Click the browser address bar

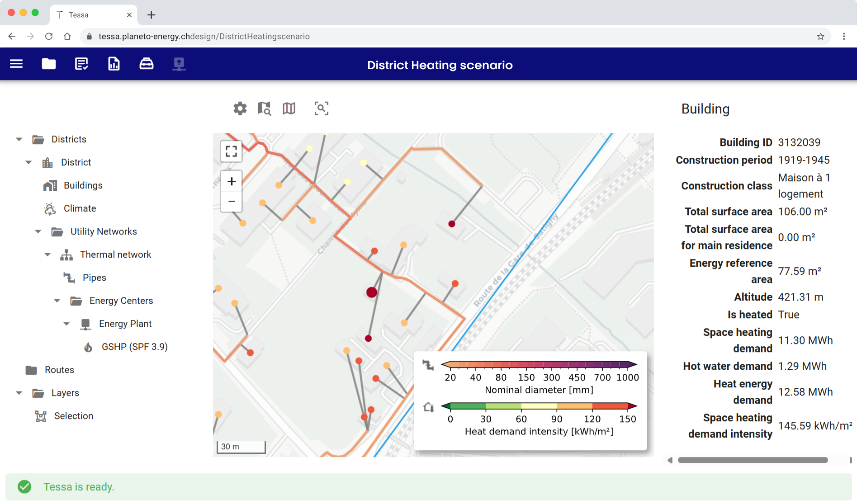pyautogui.click(x=455, y=37)
